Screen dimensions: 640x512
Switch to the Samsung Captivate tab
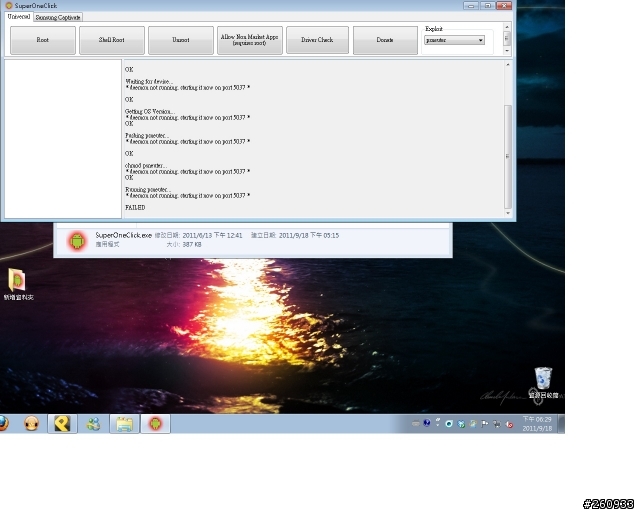coord(58,18)
